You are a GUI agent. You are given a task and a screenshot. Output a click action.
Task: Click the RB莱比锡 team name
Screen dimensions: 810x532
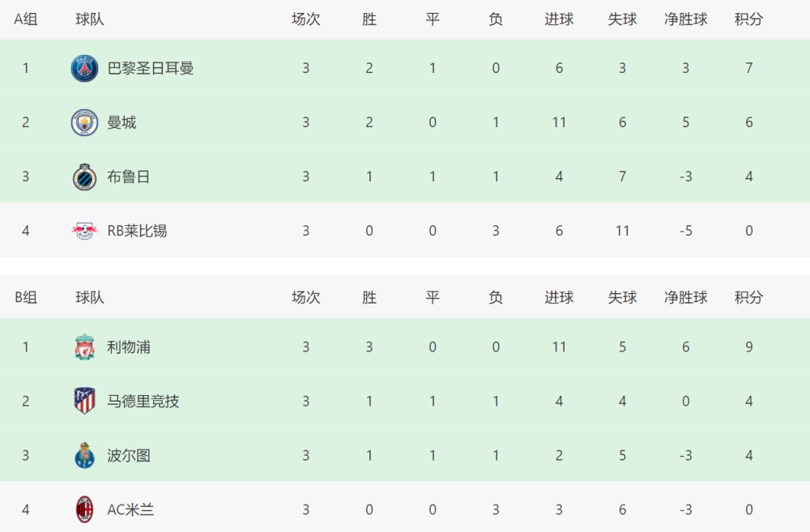(137, 231)
